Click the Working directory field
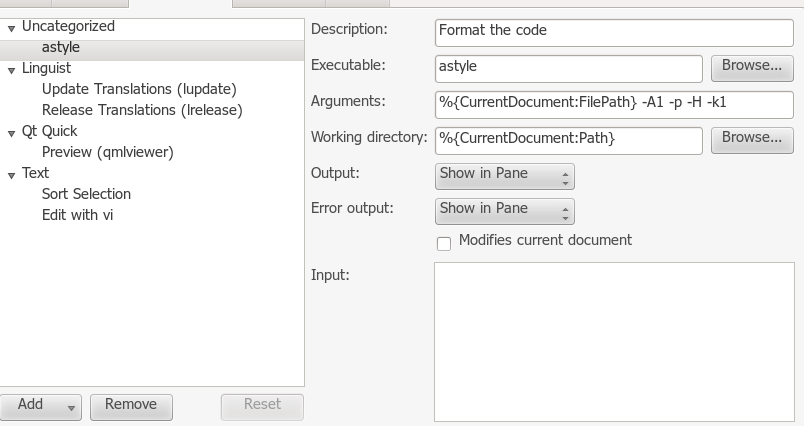Screen dimensions: 804x426 point(569,140)
